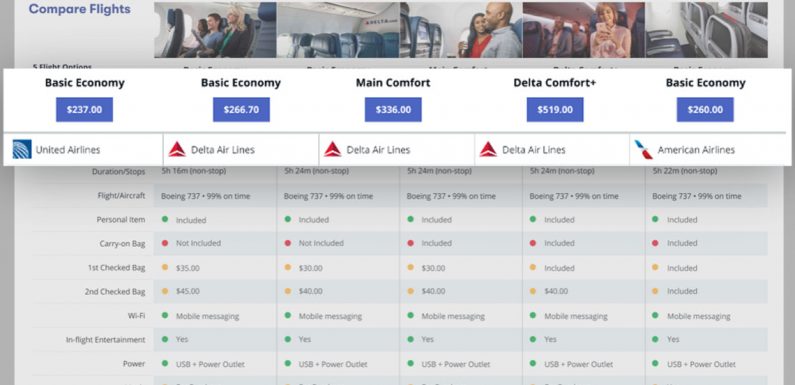Image resolution: width=795 pixels, height=385 pixels.
Task: Click the orange dot next to $35.00 checked bag
Action: pos(165,267)
